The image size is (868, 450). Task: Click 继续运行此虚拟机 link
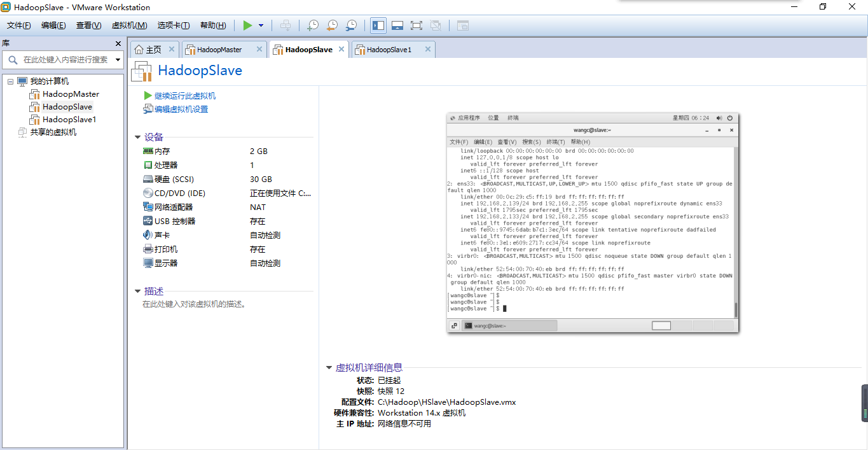(185, 95)
